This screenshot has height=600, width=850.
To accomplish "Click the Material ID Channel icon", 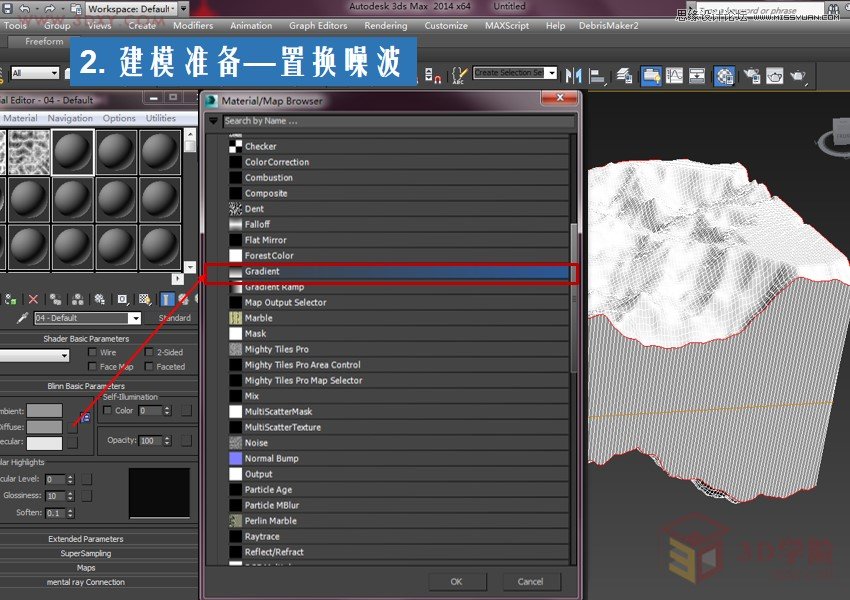I will [x=123, y=299].
